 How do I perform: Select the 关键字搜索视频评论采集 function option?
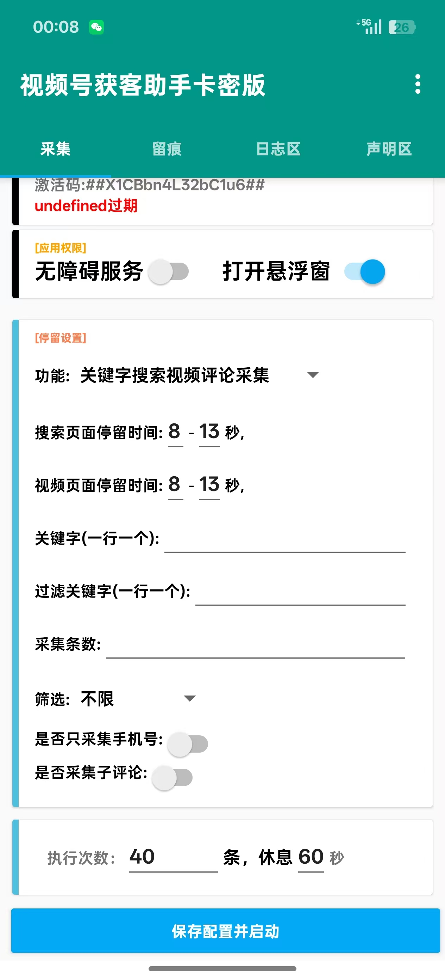(175, 375)
